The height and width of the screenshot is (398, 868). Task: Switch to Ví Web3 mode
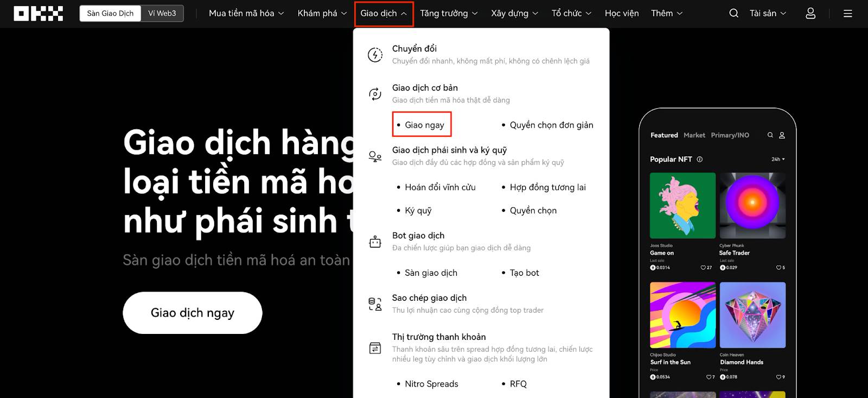coord(162,13)
